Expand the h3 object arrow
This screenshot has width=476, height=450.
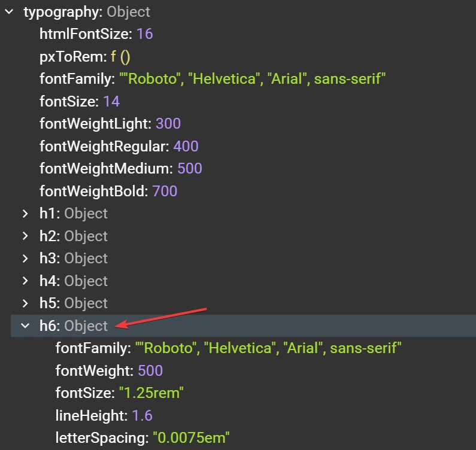[x=25, y=259]
